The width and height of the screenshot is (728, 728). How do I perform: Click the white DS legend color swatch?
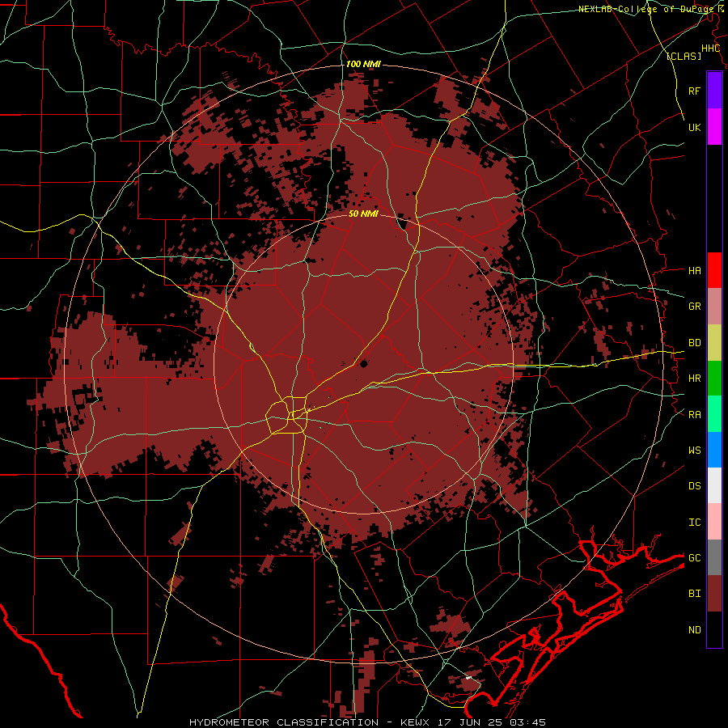click(x=714, y=485)
